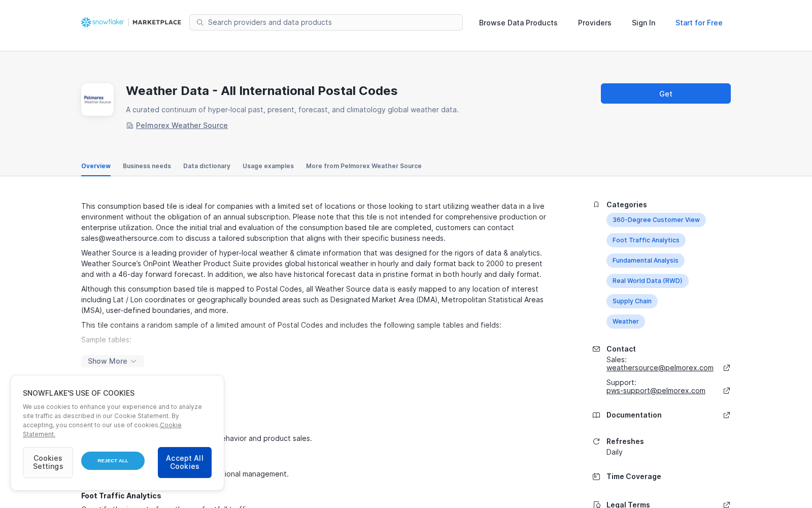Click Start for Free link
This screenshot has height=508, width=812.
coord(699,23)
